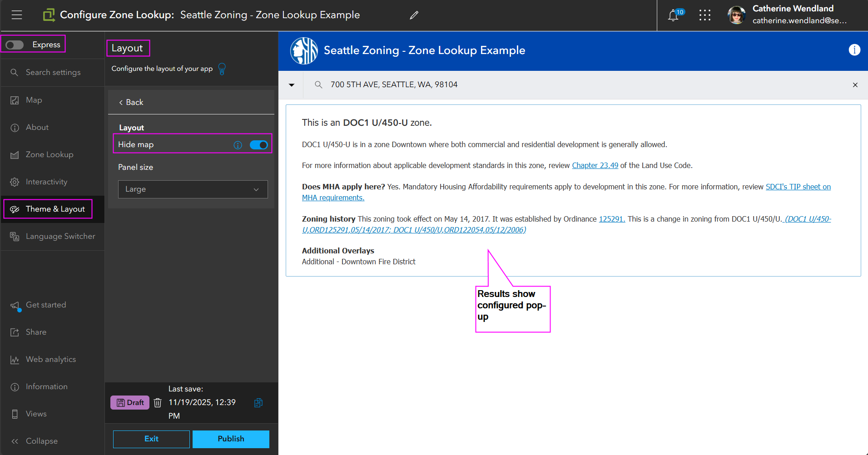Viewport: 868px width, 455px height.
Task: Click the info icon next to Hide map
Action: pyautogui.click(x=238, y=145)
